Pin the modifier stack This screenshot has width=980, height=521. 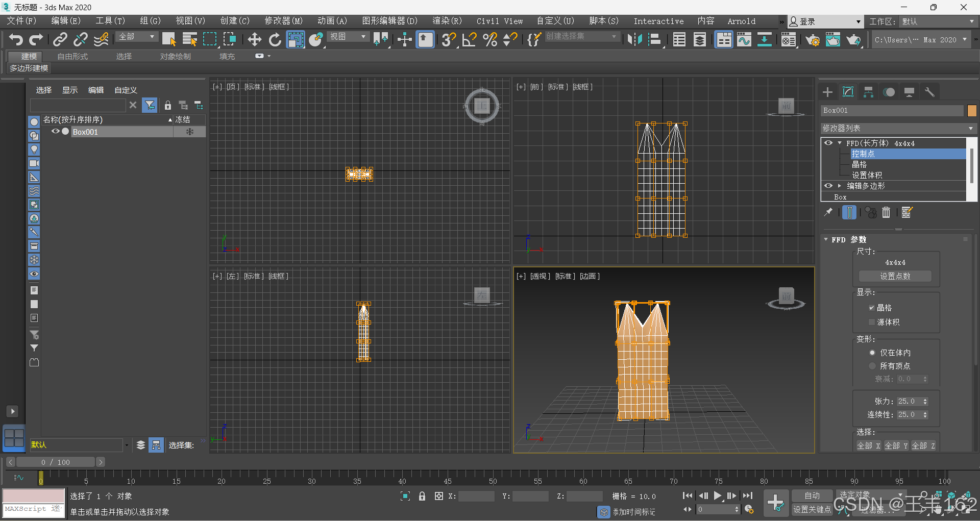click(x=828, y=212)
